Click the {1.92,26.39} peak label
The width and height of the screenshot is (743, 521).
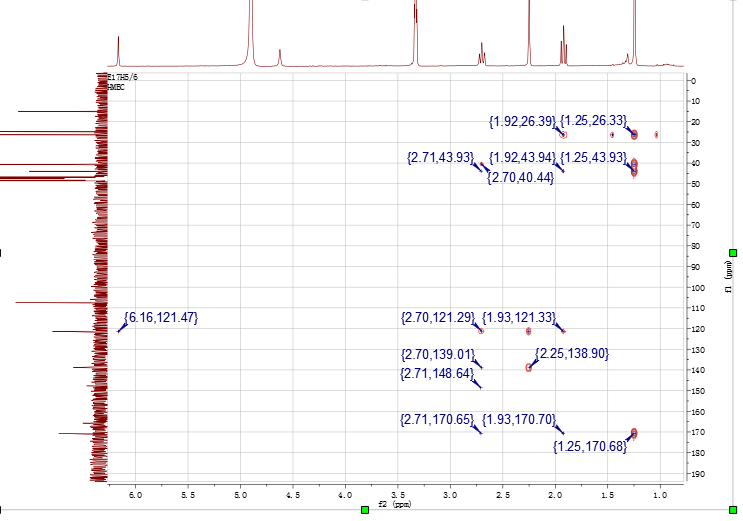522,121
